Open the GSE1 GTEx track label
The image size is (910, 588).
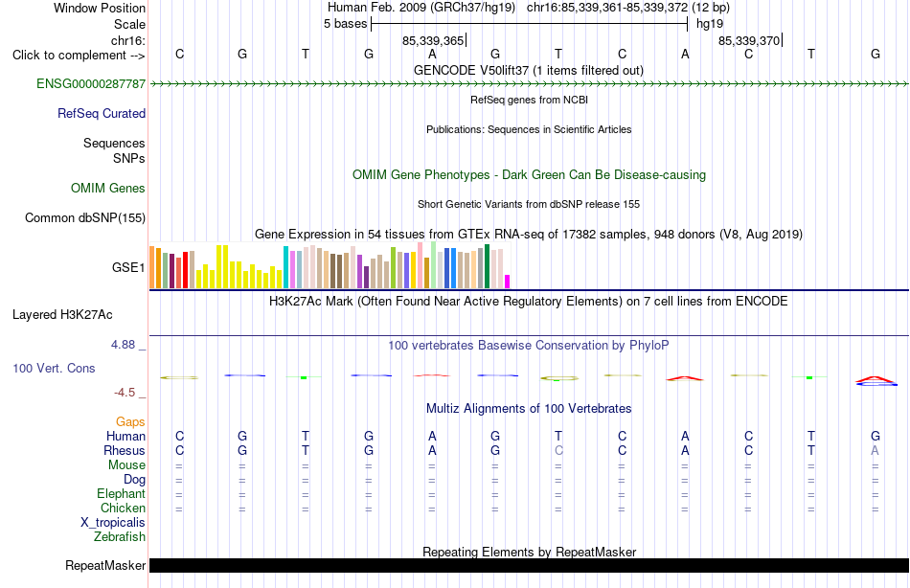coord(128,267)
